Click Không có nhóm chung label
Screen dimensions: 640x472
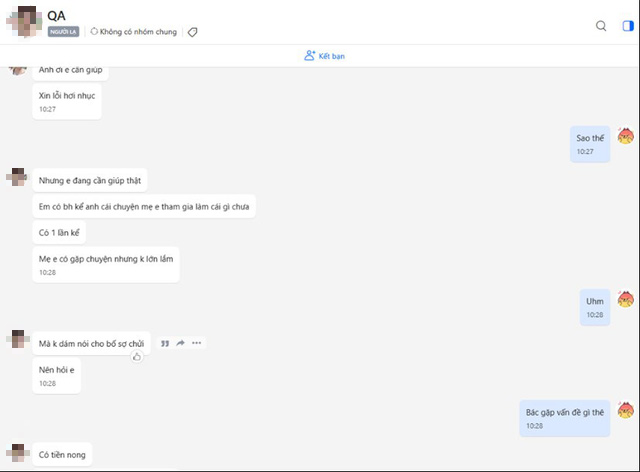click(134, 32)
